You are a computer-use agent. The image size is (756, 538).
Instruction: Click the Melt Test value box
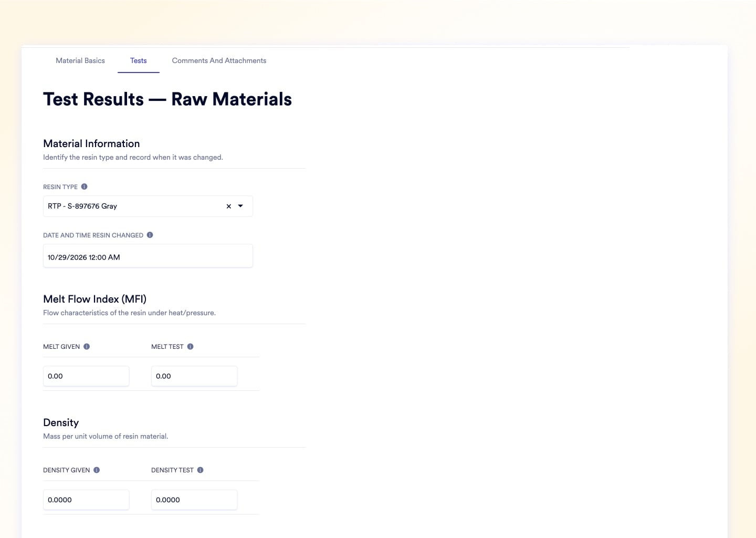194,376
